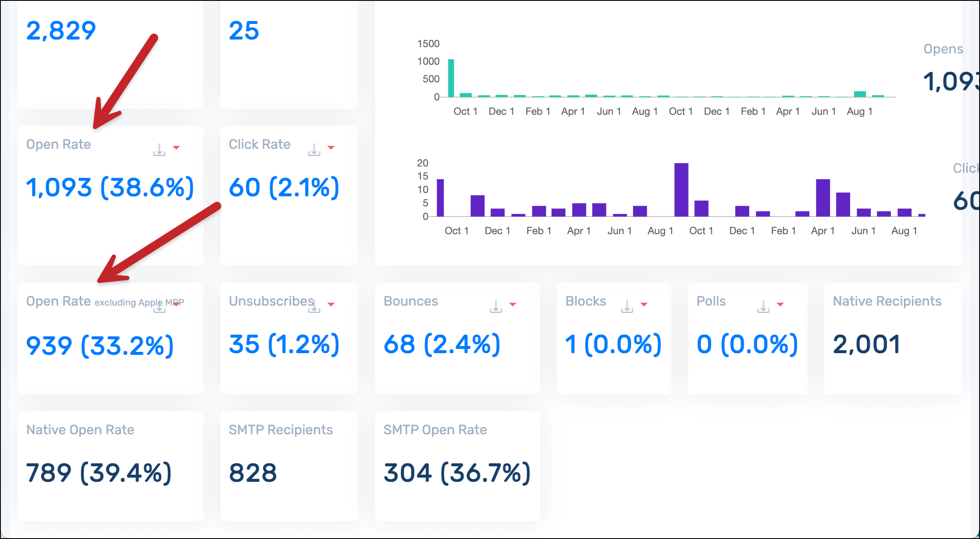Open the 60 (2.1%) click rate value
This screenshot has height=539, width=980.
(284, 188)
